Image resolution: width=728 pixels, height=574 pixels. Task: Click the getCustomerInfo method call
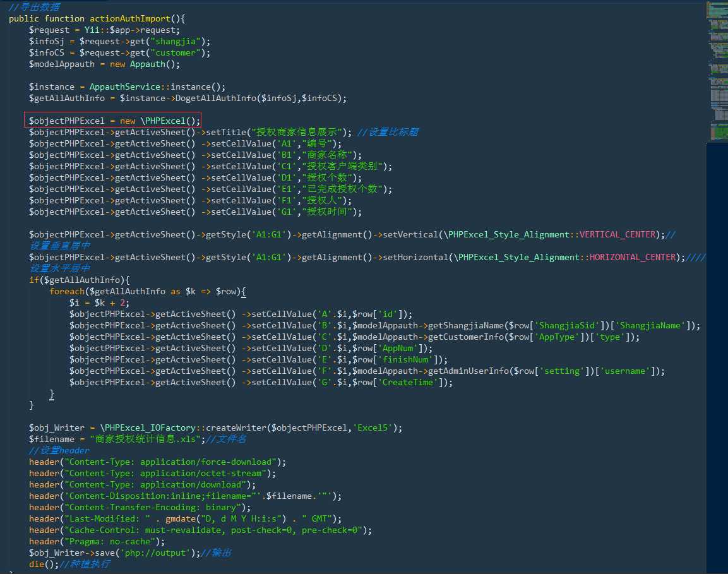coord(466,337)
